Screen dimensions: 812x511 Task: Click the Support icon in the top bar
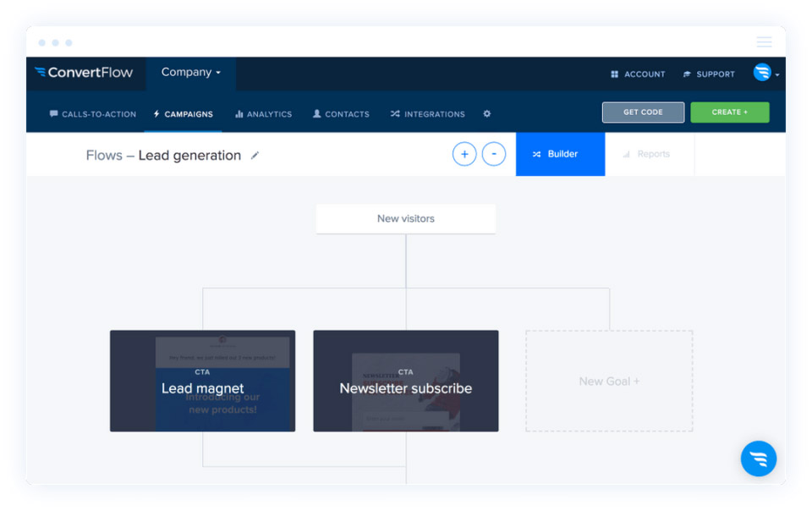click(x=689, y=74)
